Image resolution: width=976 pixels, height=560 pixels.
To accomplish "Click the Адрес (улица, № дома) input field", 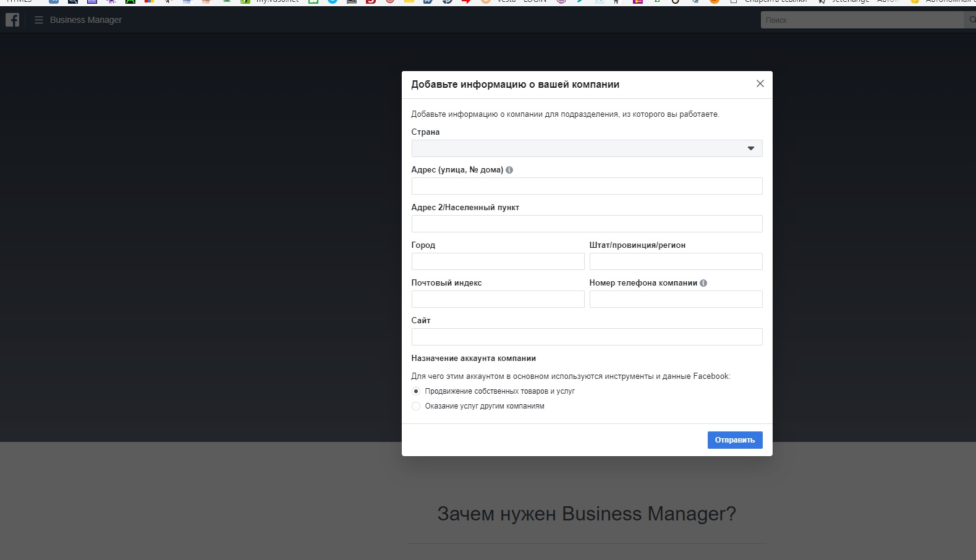I will click(x=587, y=186).
